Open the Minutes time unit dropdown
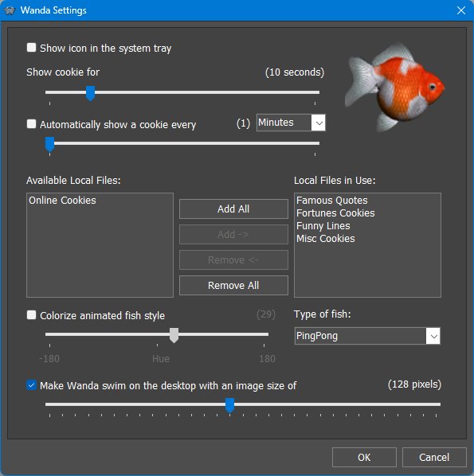The height and width of the screenshot is (476, 474). [x=291, y=123]
